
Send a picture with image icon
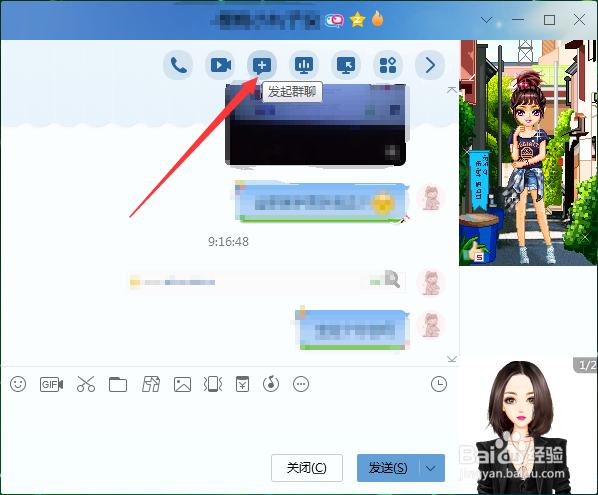coord(182,384)
